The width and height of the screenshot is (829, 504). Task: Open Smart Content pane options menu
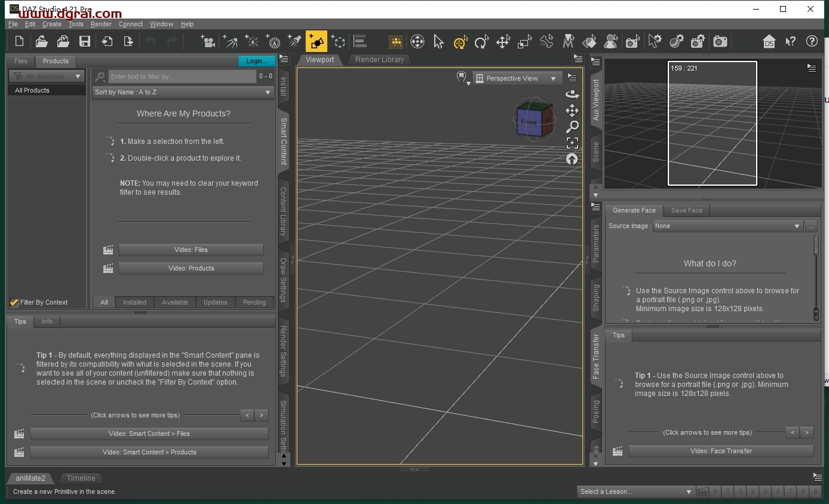(x=284, y=59)
